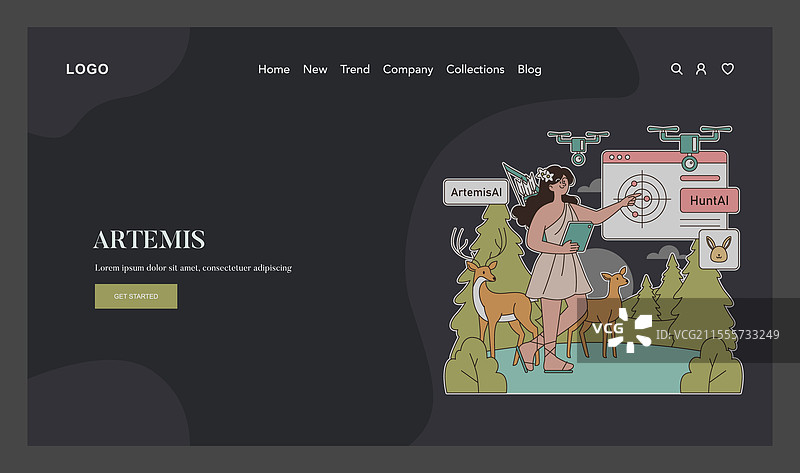Select the Trend navigation link
Viewport: 800px width, 473px height.
point(355,69)
